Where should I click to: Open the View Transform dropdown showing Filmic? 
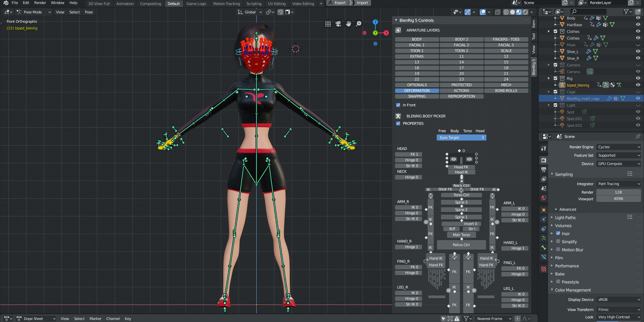619,310
